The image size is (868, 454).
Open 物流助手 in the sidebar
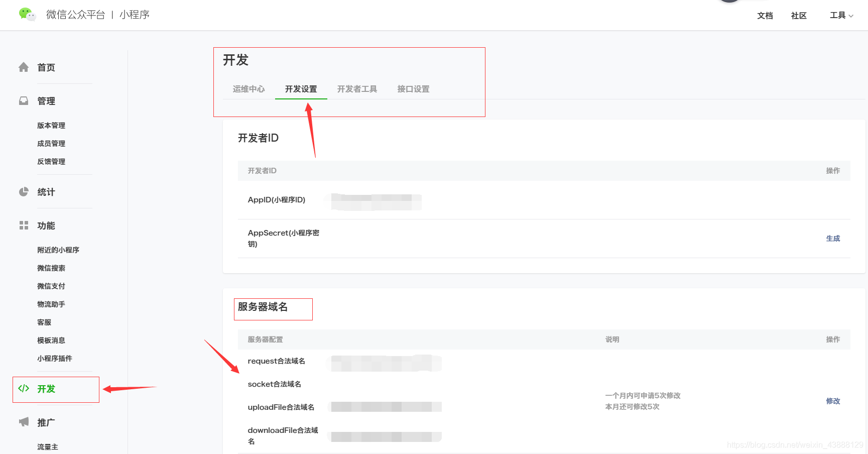51,304
